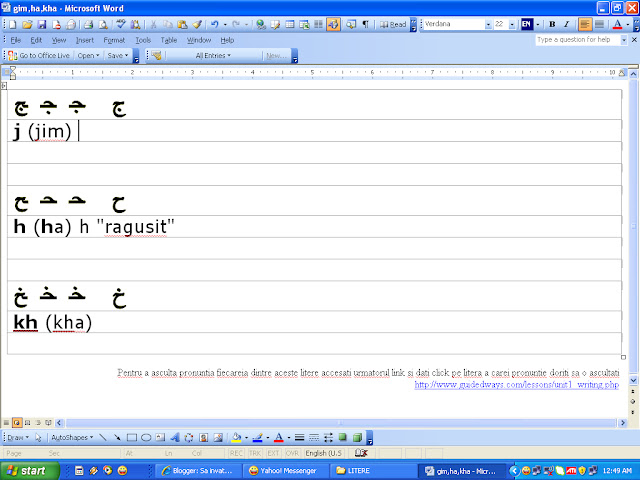Choose the Select Objects arrow pointer
This screenshot has width=640, height=480.
[38, 438]
